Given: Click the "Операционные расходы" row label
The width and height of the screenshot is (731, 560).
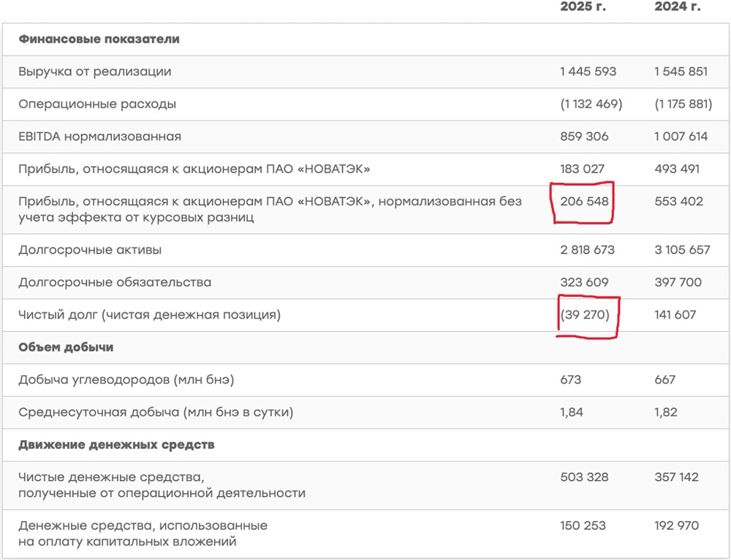Looking at the screenshot, I should (x=97, y=104).
